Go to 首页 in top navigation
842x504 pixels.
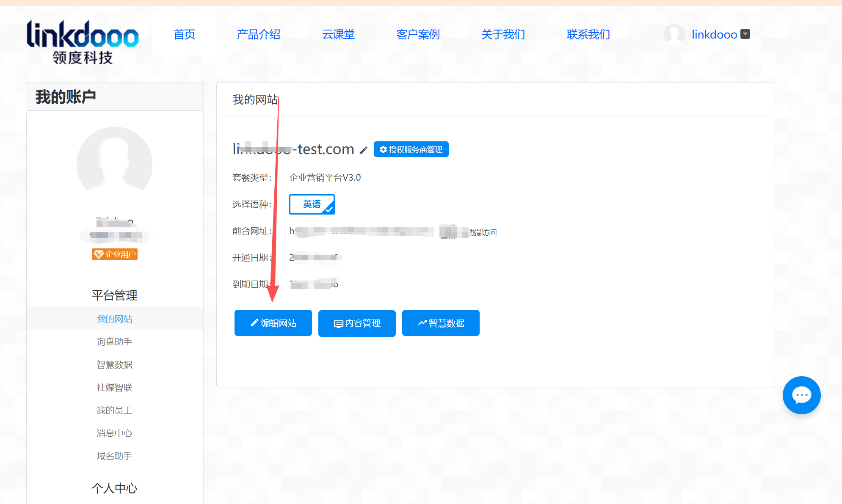[x=185, y=34]
